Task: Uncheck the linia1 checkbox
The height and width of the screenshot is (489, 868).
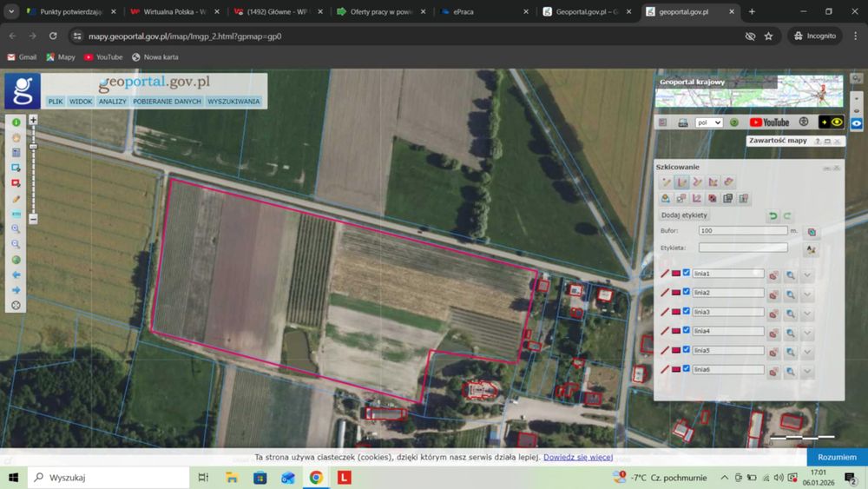Action: tap(687, 273)
